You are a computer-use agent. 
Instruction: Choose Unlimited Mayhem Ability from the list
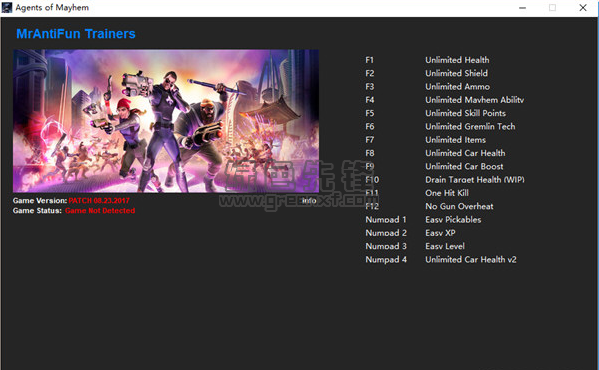[x=474, y=100]
